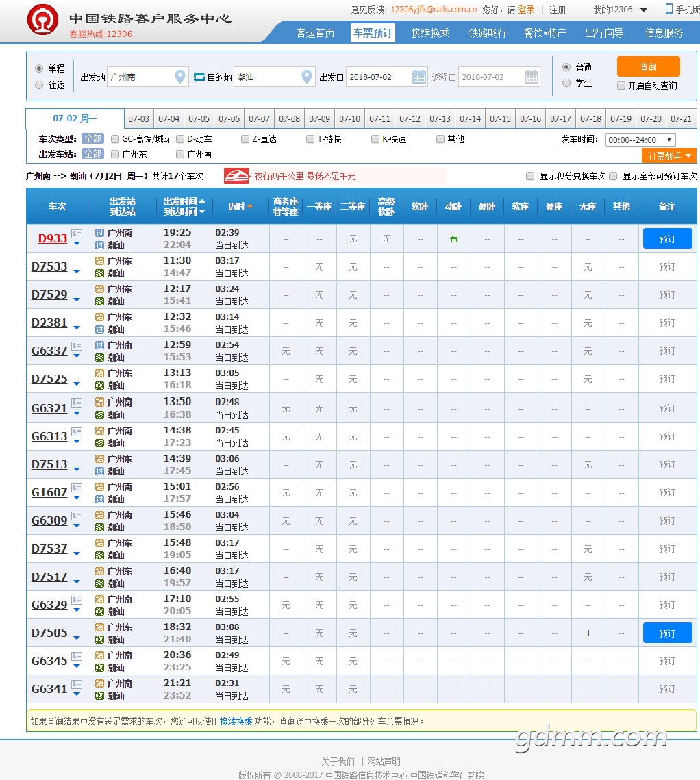Select the round-trip radio button
This screenshot has width=700, height=780.
pyautogui.click(x=39, y=85)
